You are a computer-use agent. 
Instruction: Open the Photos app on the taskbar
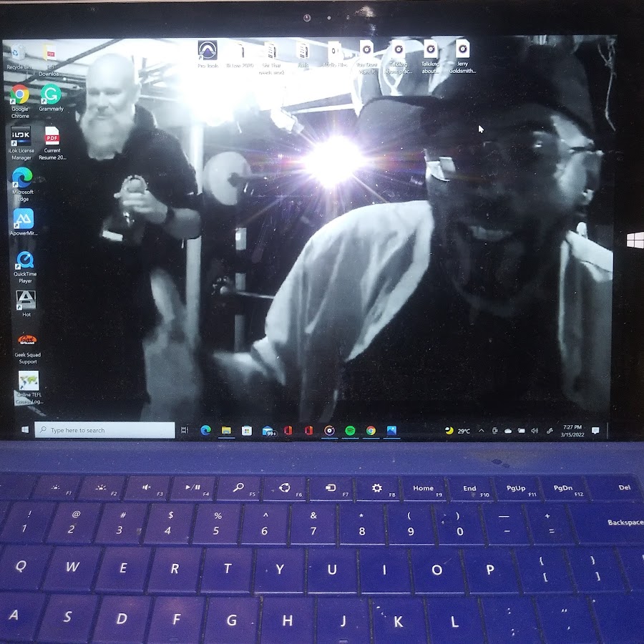point(392,431)
